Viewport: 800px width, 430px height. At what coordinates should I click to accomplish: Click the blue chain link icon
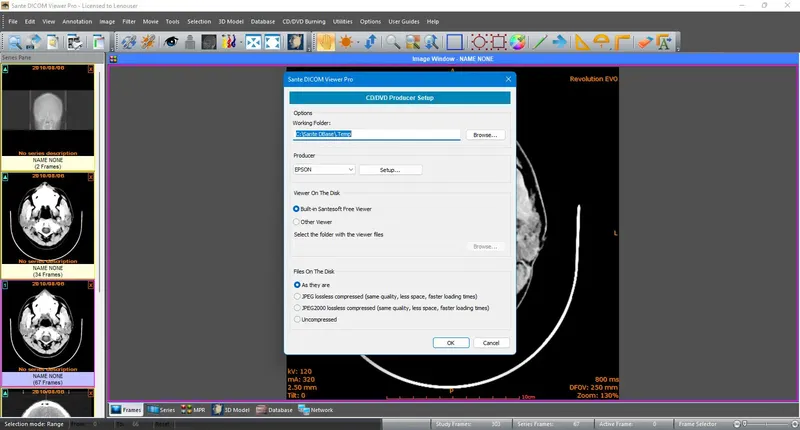point(129,42)
